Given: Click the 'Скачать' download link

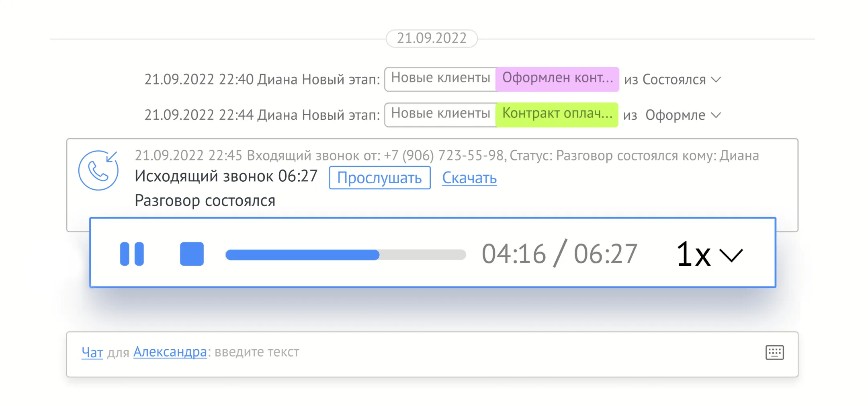Looking at the screenshot, I should tap(469, 178).
